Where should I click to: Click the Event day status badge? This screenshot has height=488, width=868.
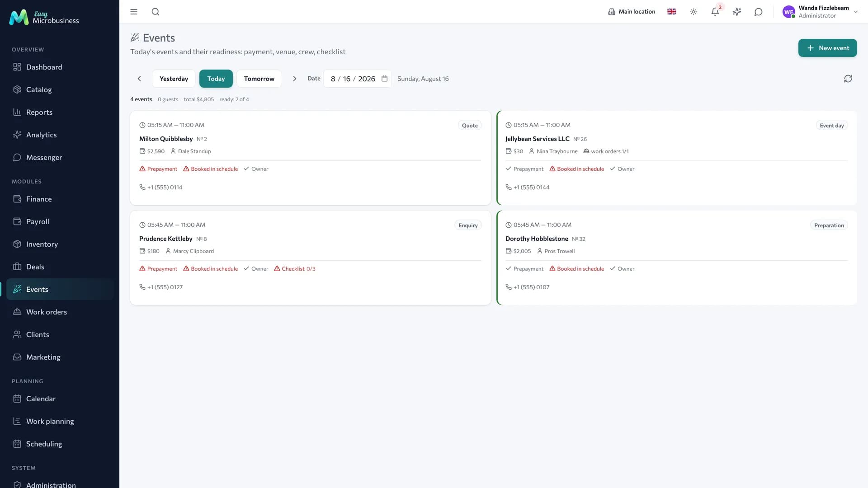pyautogui.click(x=832, y=126)
